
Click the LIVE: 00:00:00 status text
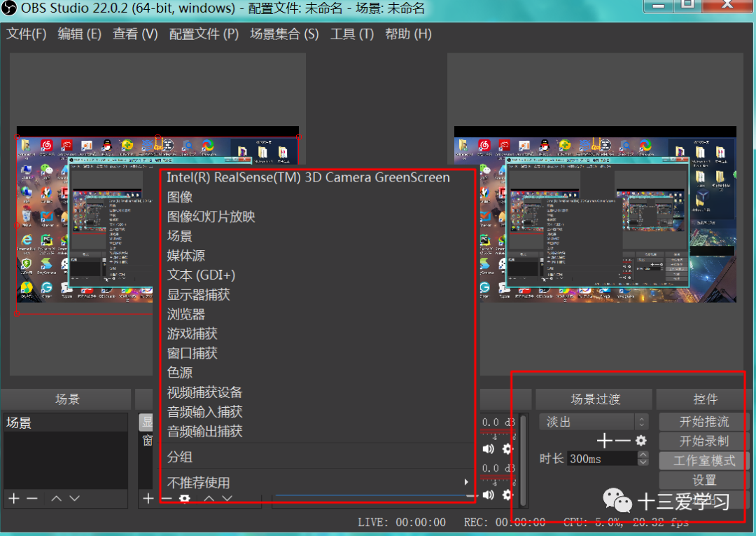click(402, 523)
